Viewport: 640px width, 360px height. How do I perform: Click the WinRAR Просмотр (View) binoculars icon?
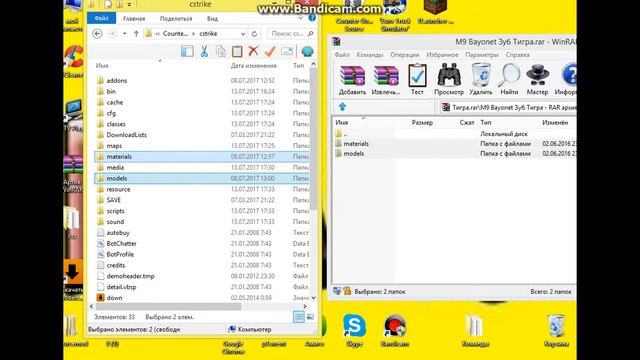tap(449, 76)
